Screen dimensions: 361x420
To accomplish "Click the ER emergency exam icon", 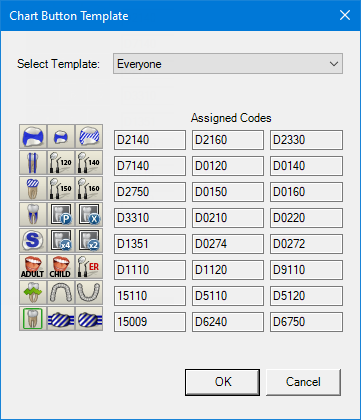I will (x=89, y=267).
